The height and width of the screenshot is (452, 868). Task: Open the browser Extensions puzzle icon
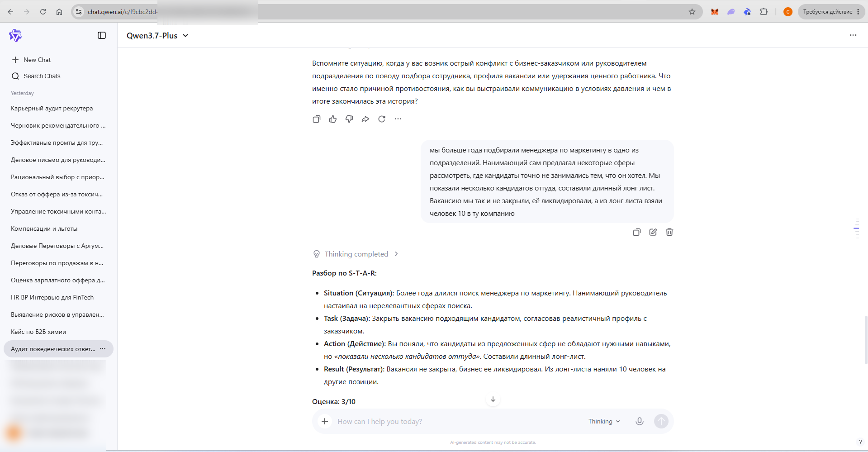tap(764, 12)
